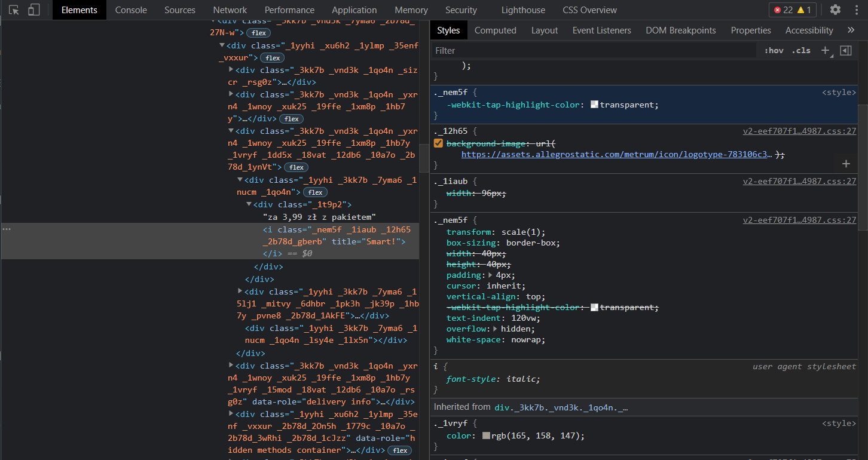Open the .cls class editor icon
The width and height of the screenshot is (868, 460).
coord(801,50)
